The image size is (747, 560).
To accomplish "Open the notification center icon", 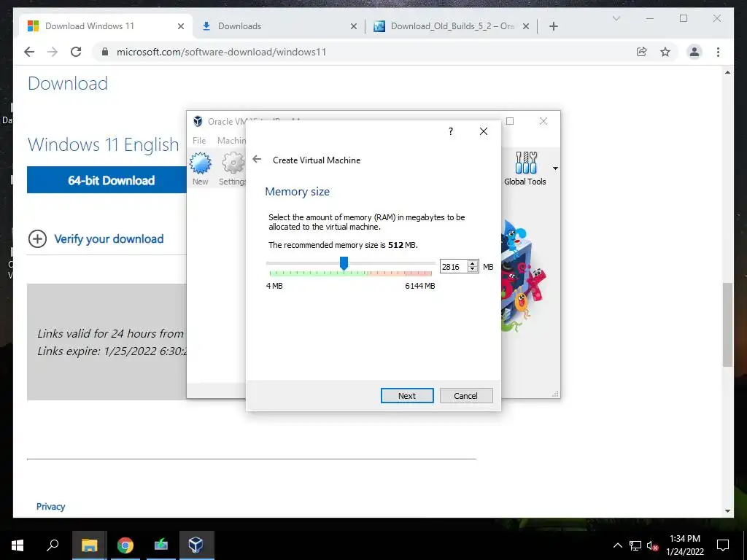I will pos(723,545).
